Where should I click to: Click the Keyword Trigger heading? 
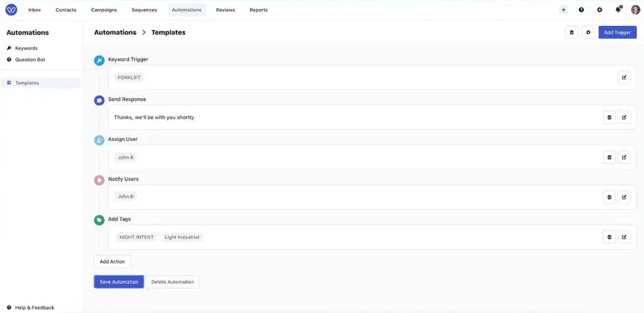coord(128,59)
